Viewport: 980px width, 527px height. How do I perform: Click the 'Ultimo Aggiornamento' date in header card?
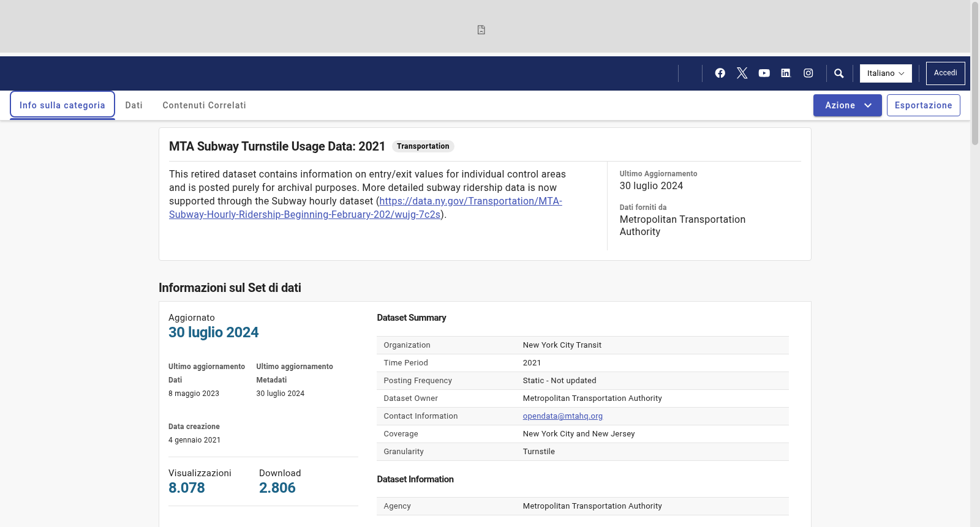[x=651, y=186]
